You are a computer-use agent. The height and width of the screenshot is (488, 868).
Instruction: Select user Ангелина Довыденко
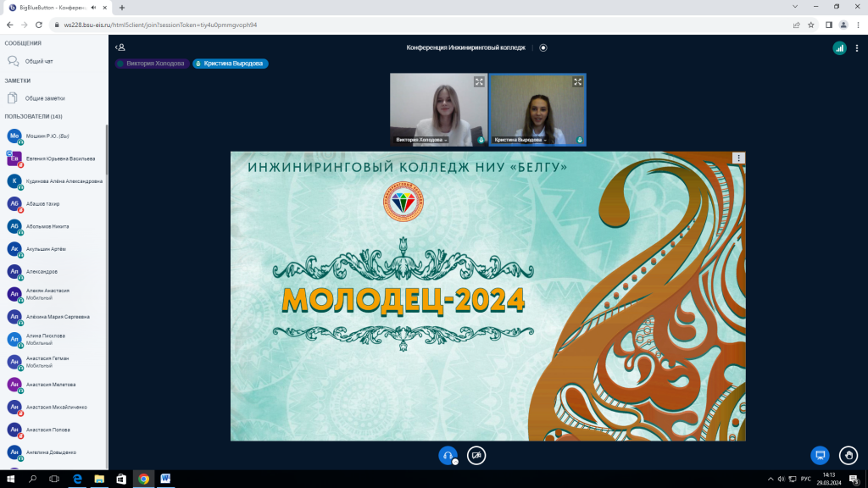click(53, 452)
